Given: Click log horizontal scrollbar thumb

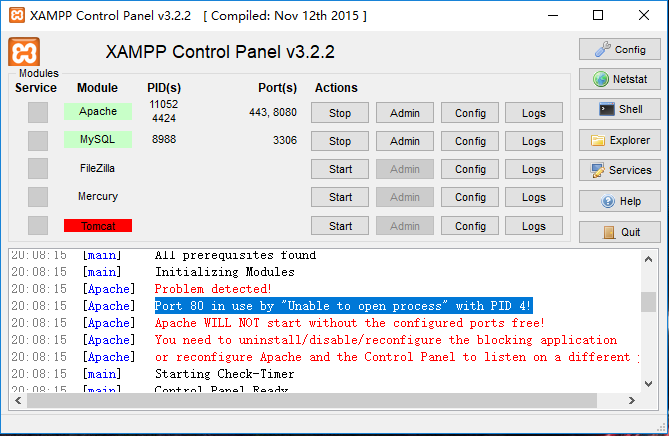Looking at the screenshot, I should click(312, 401).
